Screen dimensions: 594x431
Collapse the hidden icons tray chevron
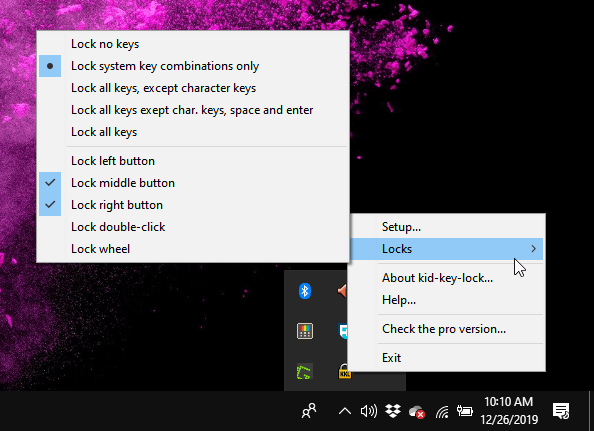click(345, 411)
